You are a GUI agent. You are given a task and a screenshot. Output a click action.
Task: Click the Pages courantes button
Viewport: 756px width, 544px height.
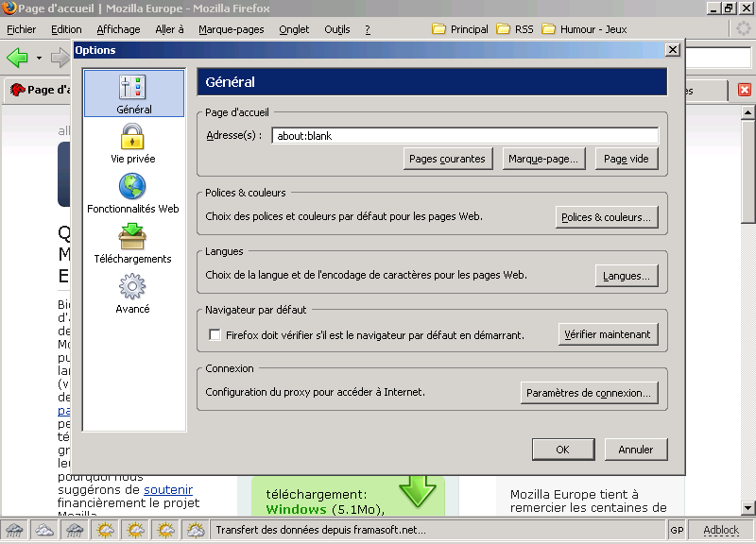coord(447,159)
